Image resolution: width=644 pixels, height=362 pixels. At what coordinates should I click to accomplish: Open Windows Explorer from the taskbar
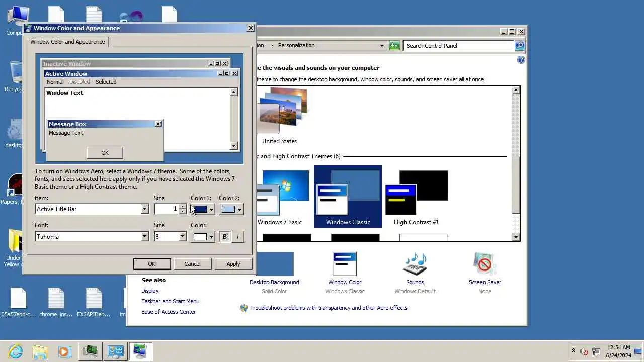(x=40, y=351)
